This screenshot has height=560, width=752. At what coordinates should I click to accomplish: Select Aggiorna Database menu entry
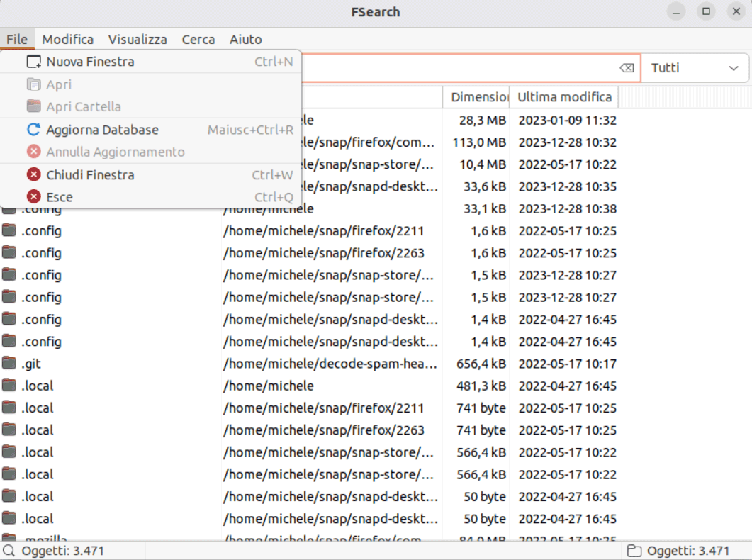tap(102, 130)
